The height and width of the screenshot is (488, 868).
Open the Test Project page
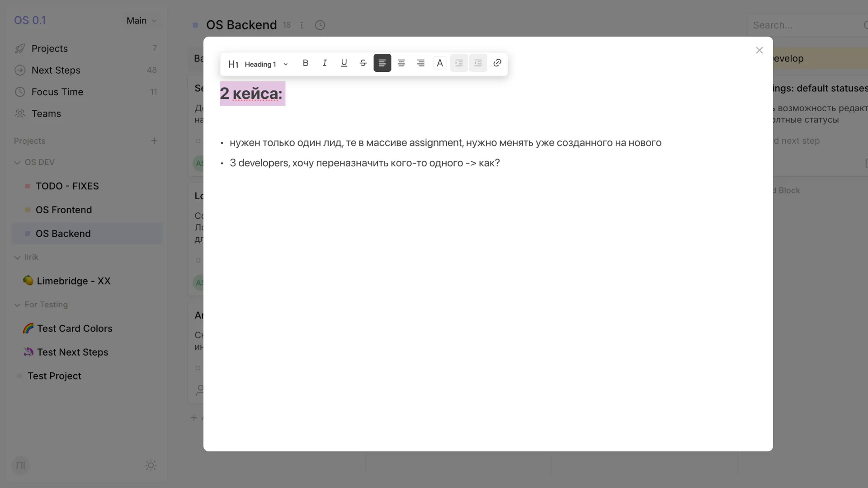click(x=54, y=375)
